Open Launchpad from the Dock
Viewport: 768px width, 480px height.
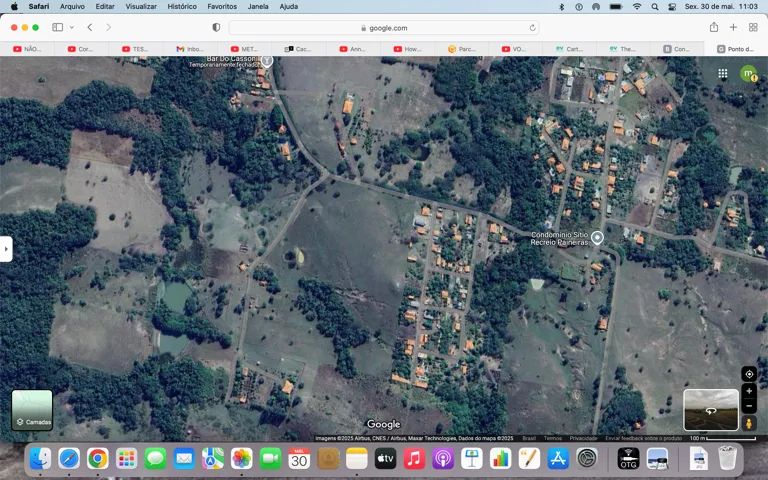coord(126,459)
